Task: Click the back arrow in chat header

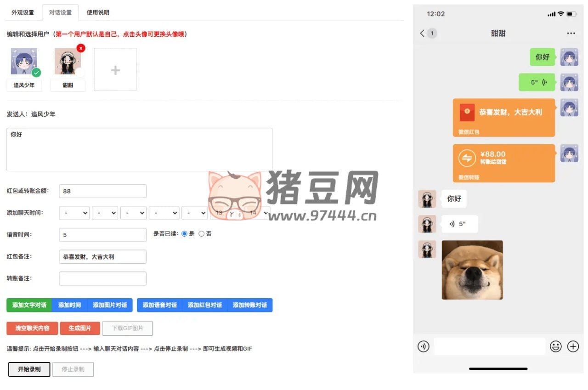Action: [x=423, y=33]
